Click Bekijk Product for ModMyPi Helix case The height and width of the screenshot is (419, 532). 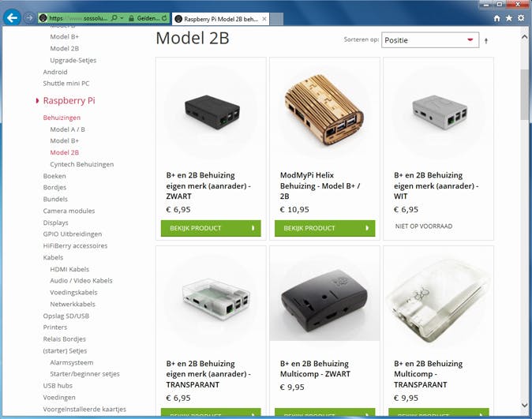324,228
